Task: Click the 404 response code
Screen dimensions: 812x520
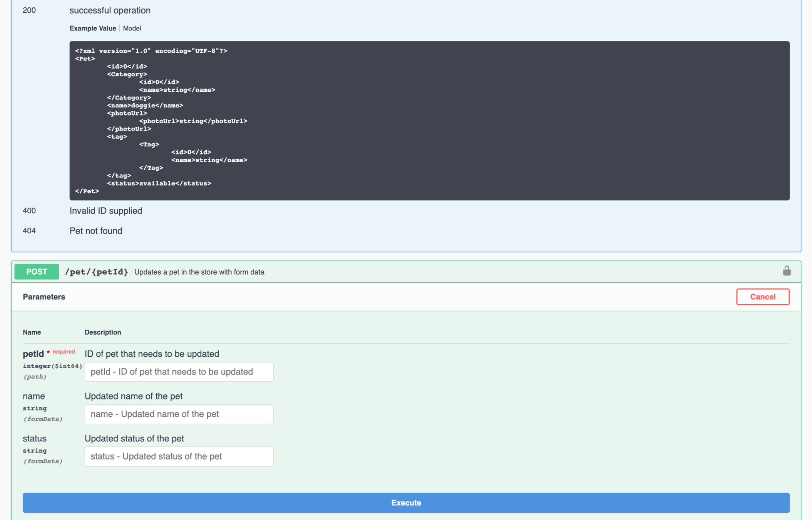Action: (29, 231)
